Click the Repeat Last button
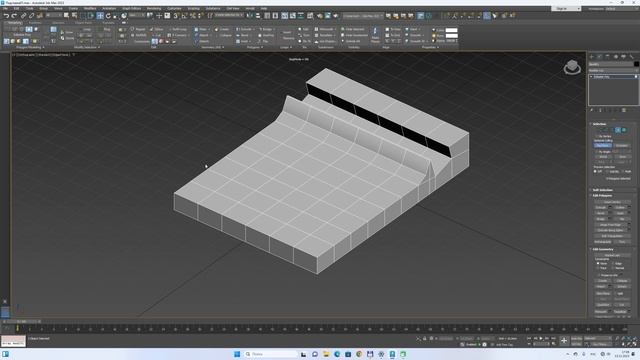The width and height of the screenshot is (640, 360). point(612,255)
